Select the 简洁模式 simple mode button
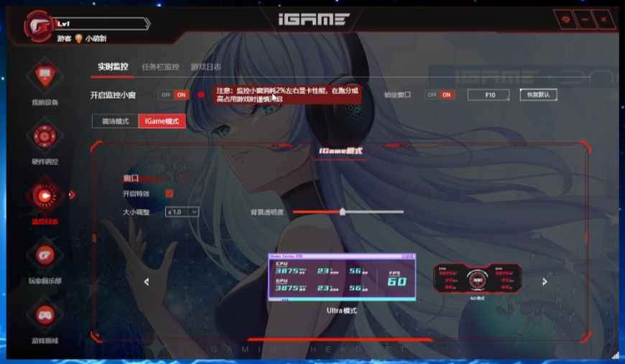The height and width of the screenshot is (364, 625). pos(115,121)
